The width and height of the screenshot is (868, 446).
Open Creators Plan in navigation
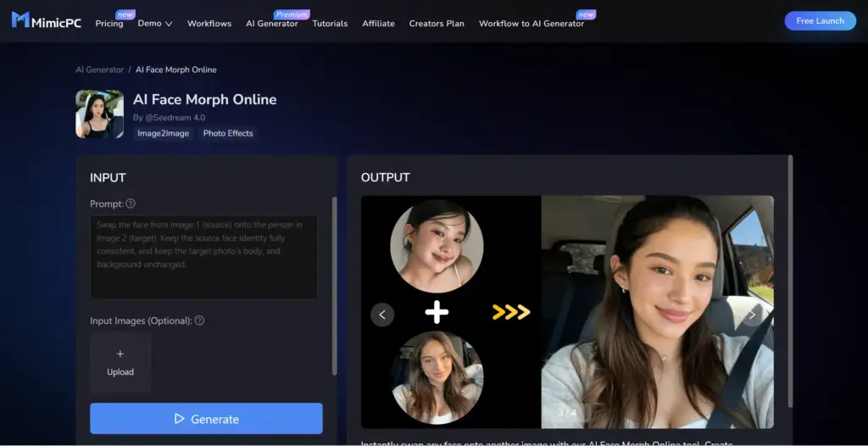[x=437, y=24]
